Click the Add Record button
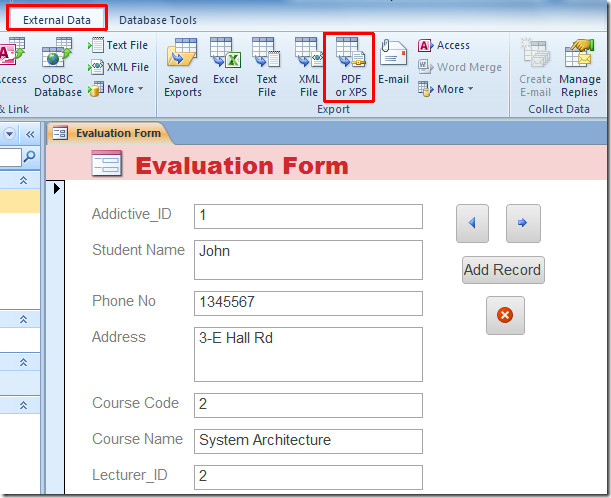 pyautogui.click(x=503, y=270)
